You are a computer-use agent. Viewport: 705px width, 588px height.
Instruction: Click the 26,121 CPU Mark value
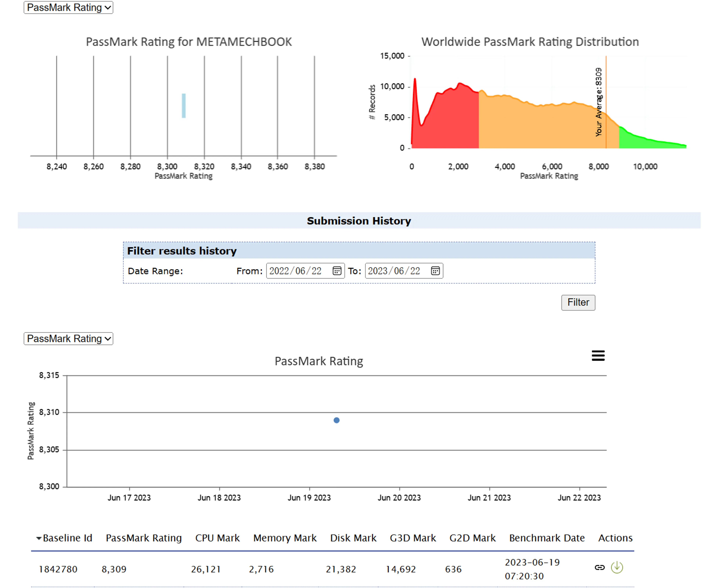click(x=206, y=569)
